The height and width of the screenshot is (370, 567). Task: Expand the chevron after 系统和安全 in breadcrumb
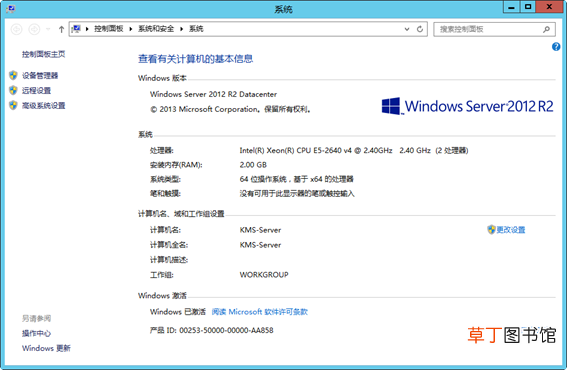click(181, 29)
